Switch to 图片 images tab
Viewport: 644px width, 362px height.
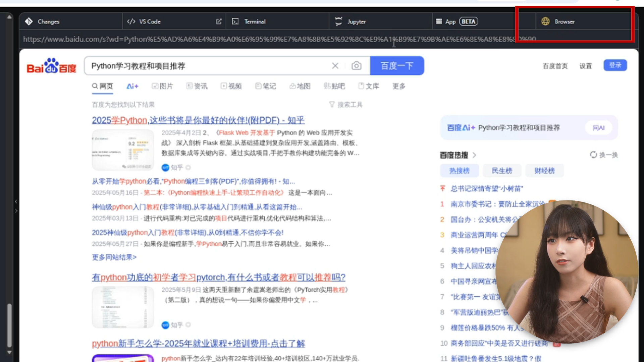(162, 86)
